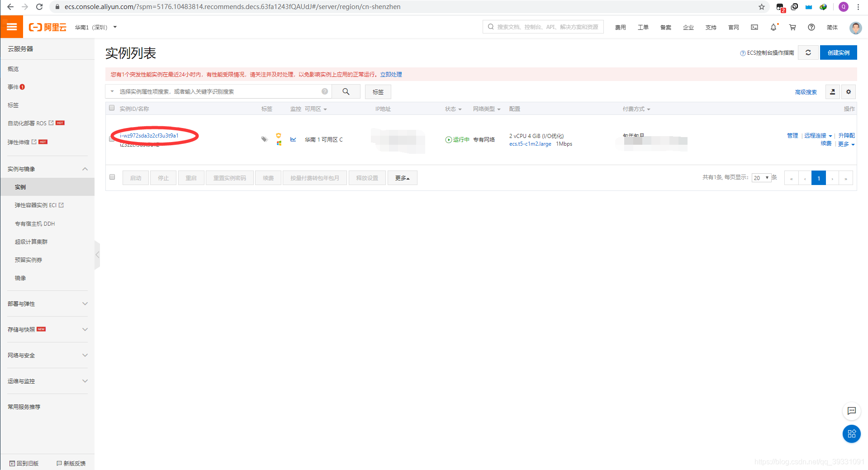Check the select-all checkbox in the table header
Screen dimensions: 868x470
pos(112,108)
